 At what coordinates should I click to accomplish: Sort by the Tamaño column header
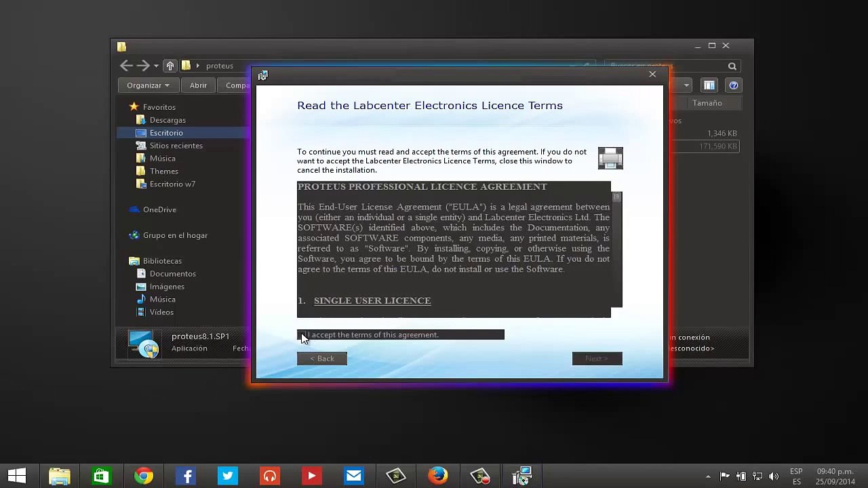pos(707,103)
